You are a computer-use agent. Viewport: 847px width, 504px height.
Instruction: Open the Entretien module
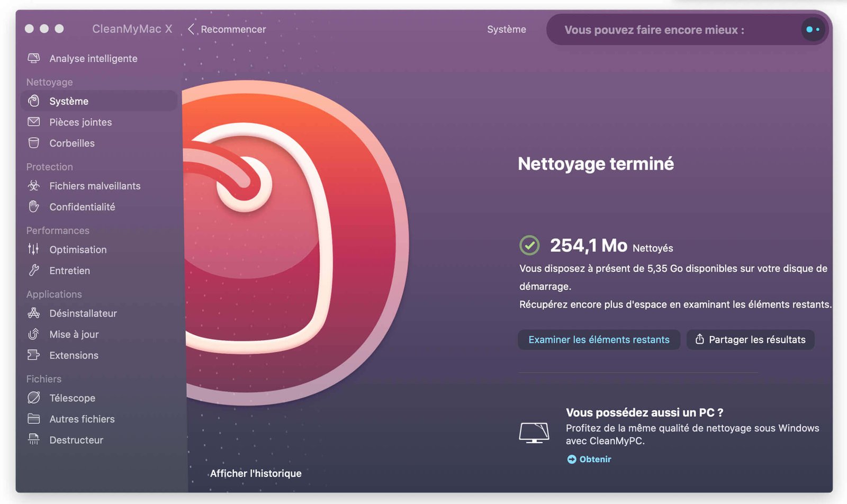[x=98, y=271]
